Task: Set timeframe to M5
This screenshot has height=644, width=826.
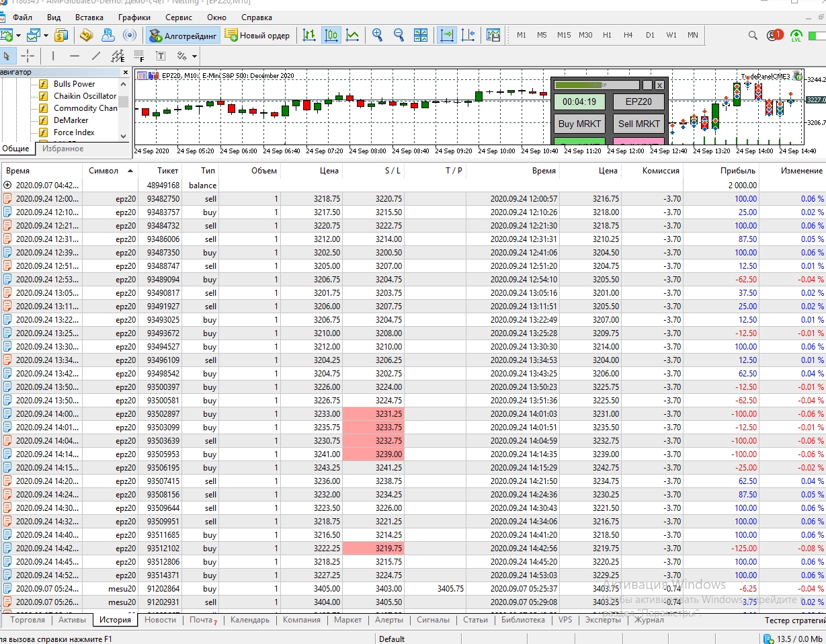Action: (542, 35)
